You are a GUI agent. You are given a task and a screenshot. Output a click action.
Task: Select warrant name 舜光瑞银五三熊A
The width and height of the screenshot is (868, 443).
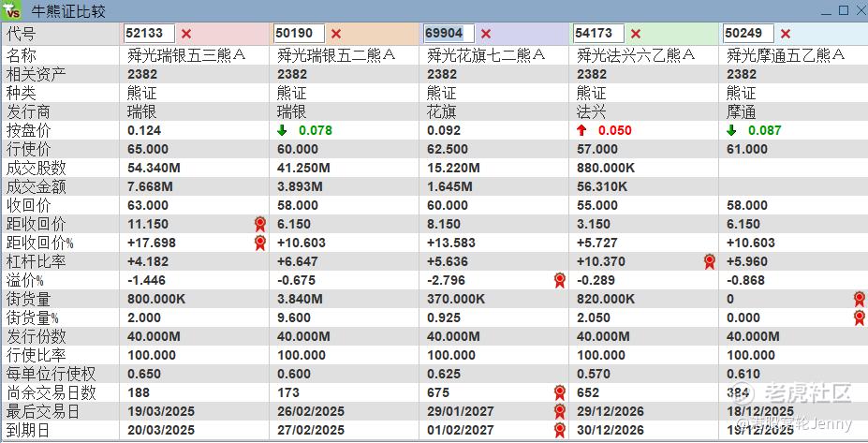coord(186,55)
